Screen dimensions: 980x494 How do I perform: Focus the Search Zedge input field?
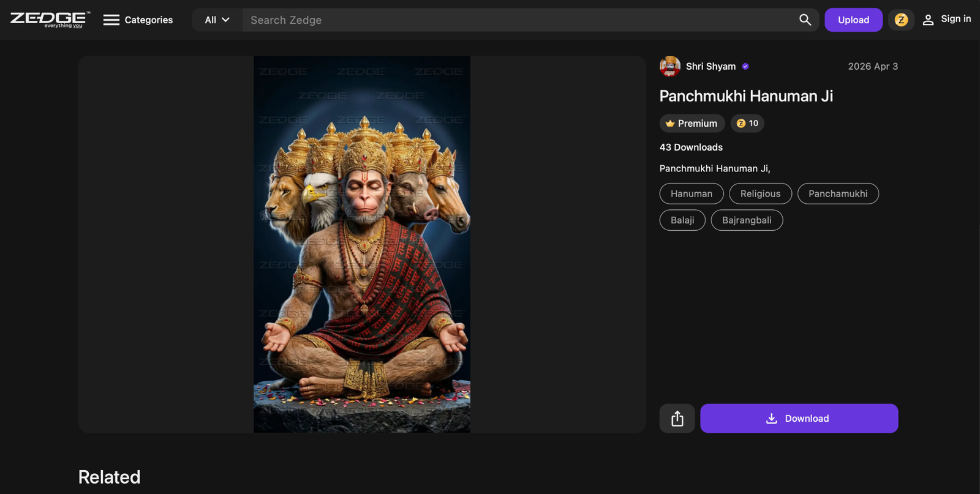coord(521,20)
